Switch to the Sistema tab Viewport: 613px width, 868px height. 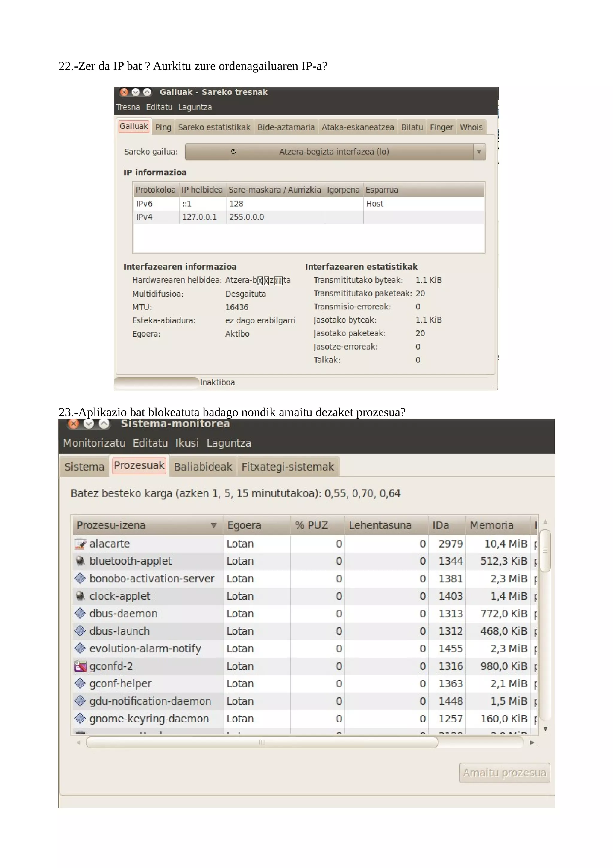(84, 467)
